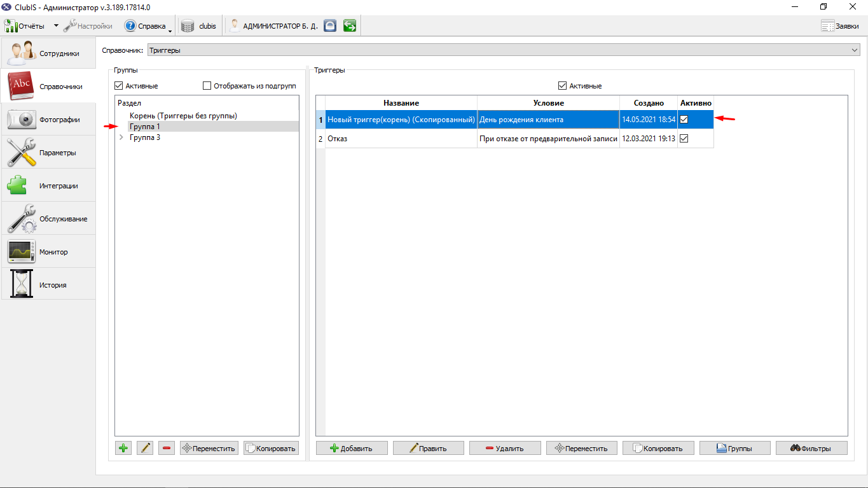This screenshot has height=488, width=868.
Task: Click the lock icon in top toolbar
Action: 329,26
